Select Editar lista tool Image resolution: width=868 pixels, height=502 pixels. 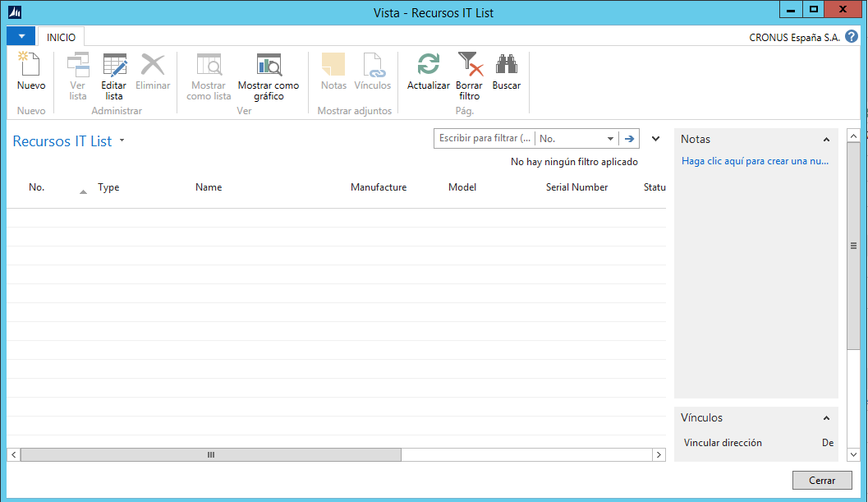click(114, 76)
